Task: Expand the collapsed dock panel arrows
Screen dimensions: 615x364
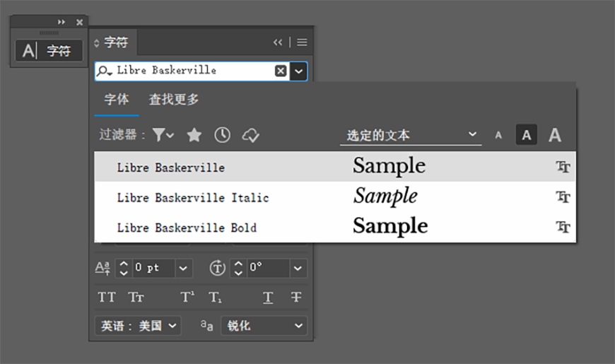Action: [x=61, y=22]
